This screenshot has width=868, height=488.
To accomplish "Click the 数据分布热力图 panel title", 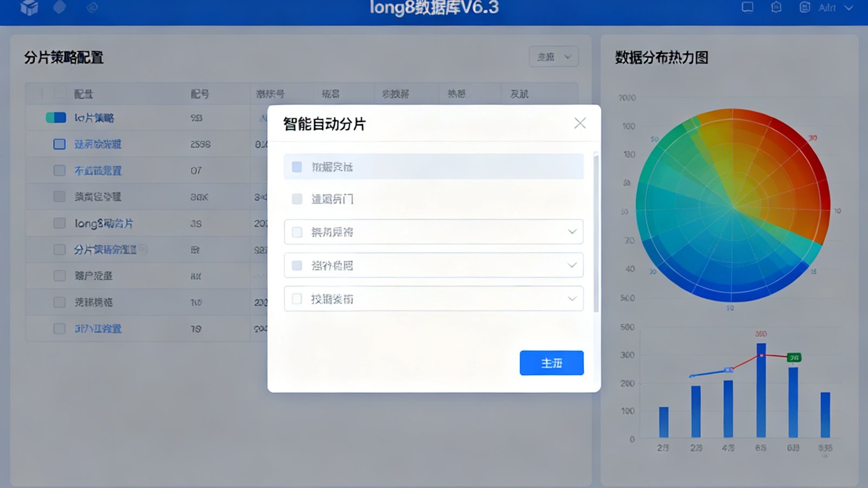I will point(661,57).
